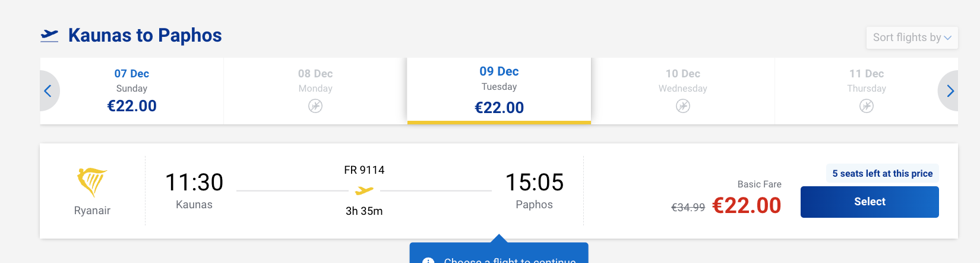This screenshot has height=263, width=980.
Task: Click the Ryanair harp logo
Action: tap(92, 182)
